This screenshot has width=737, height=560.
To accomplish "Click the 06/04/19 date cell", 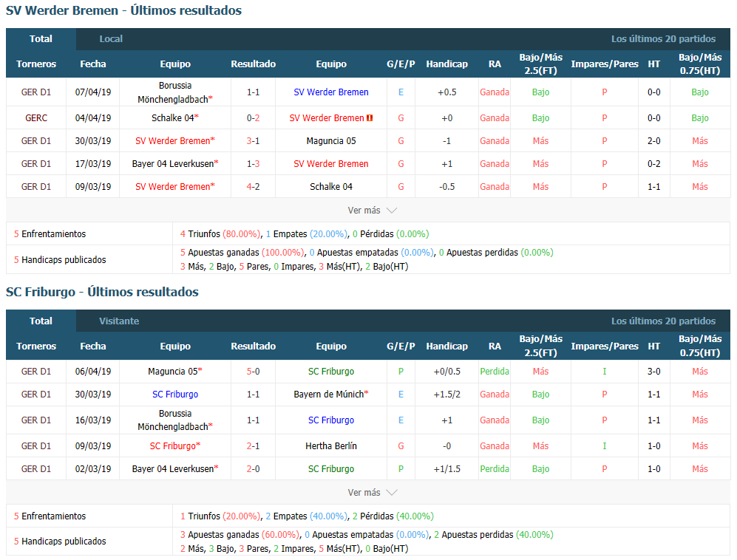I will point(93,371).
